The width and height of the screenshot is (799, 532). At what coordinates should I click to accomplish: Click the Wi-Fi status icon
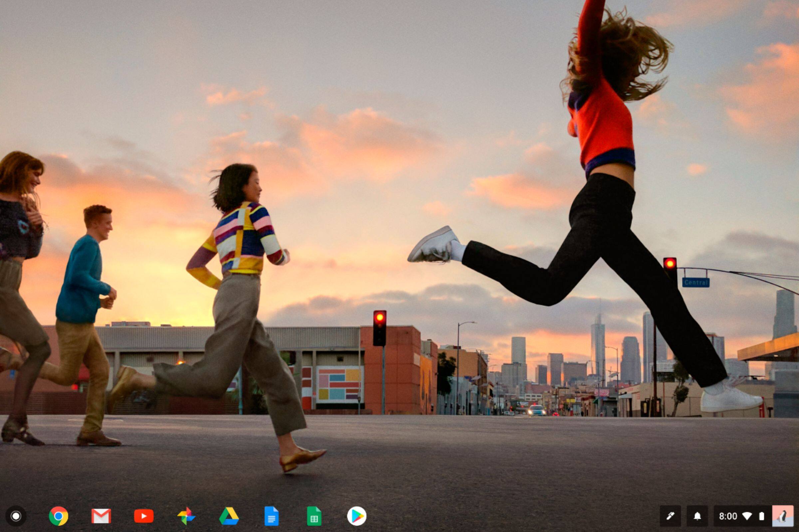pyautogui.click(x=747, y=516)
